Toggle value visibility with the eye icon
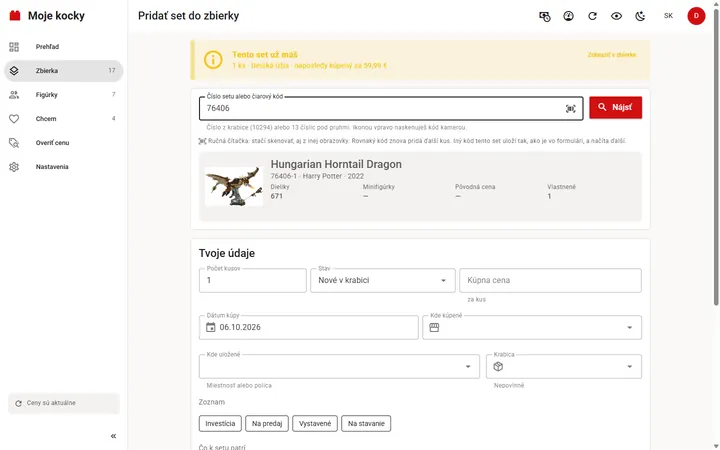This screenshot has width=720, height=450. pyautogui.click(x=616, y=16)
